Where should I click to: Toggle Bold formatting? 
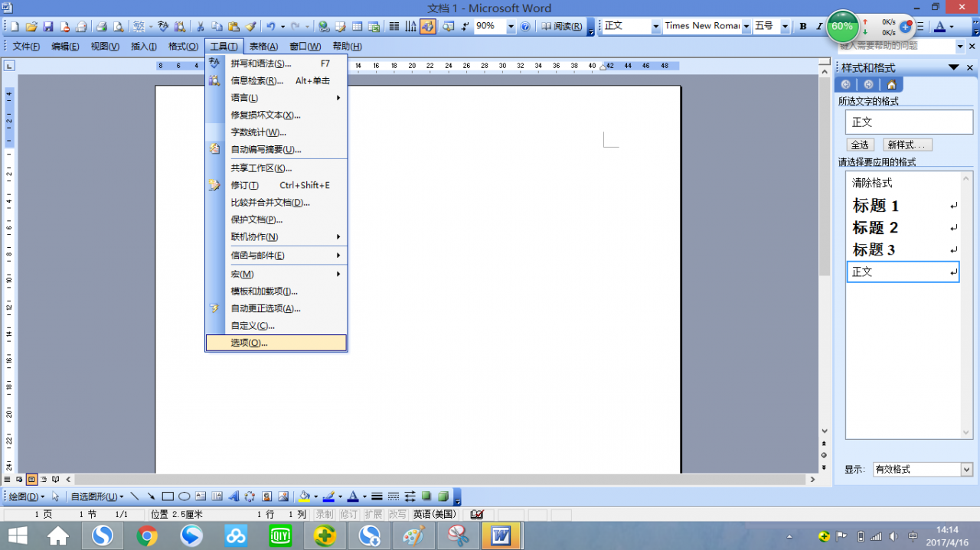pos(803,27)
